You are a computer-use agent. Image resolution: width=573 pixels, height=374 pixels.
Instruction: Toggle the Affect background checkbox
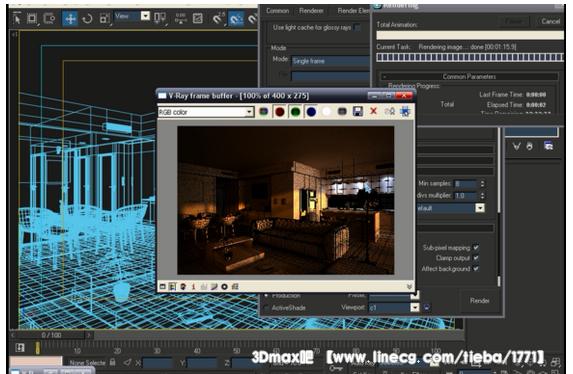click(x=476, y=268)
